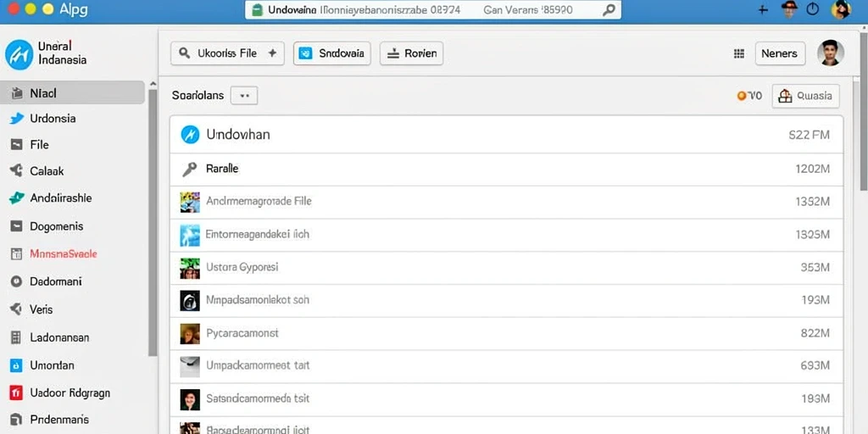Viewport: 868px width, 434px height.
Task: Select the Niaol sidebar item
Action: point(73,93)
